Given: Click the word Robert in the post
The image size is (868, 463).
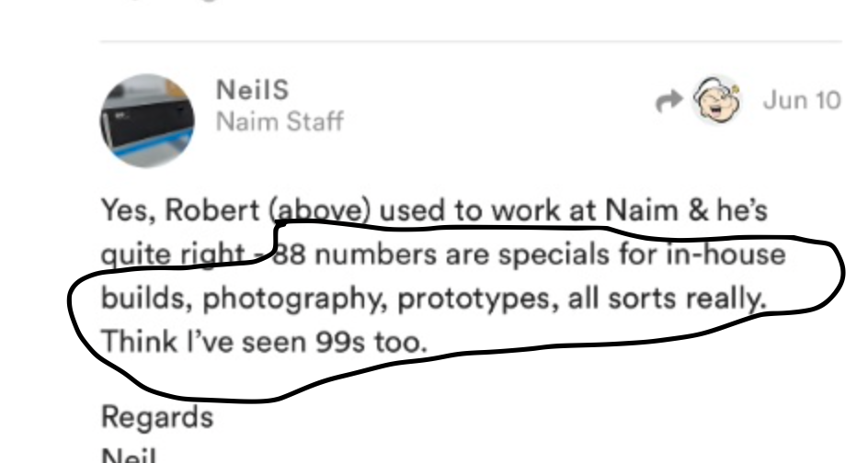Looking at the screenshot, I should point(212,210).
